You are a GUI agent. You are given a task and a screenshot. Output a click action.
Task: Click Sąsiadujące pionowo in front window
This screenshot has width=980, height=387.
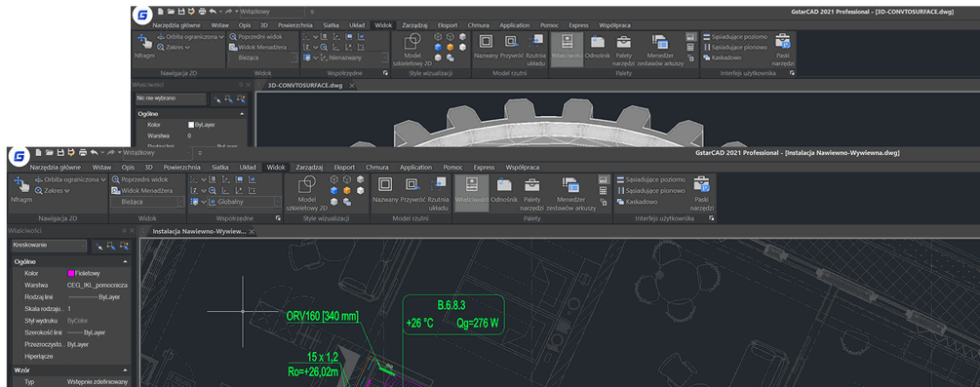pos(651,190)
